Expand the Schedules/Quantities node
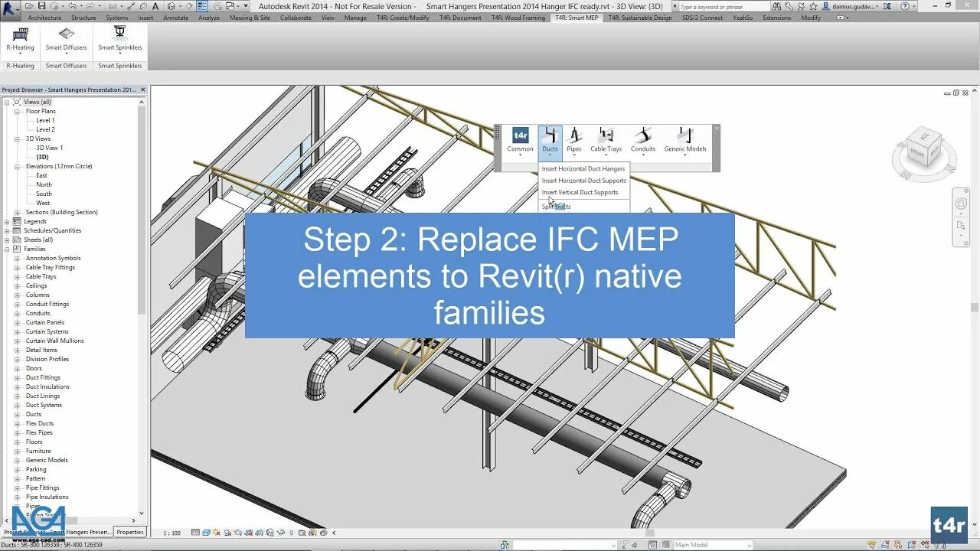Screen dimensions: 980x551 coord(8,230)
